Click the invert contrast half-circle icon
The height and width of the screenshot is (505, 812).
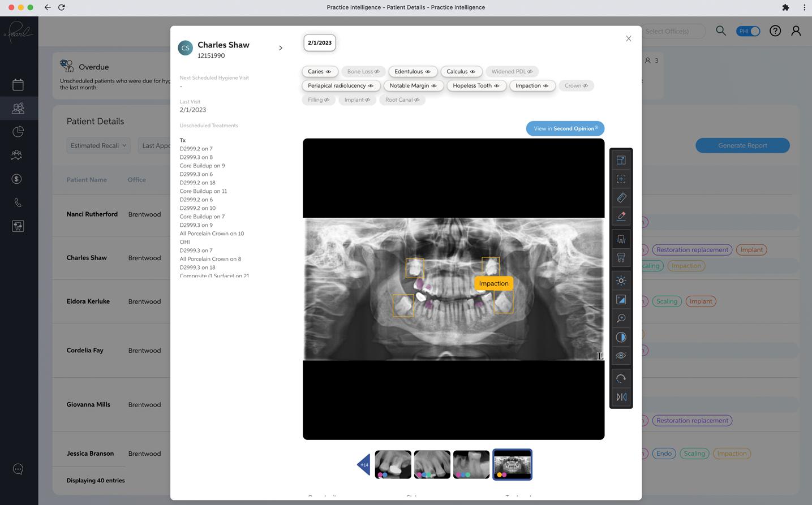click(621, 337)
